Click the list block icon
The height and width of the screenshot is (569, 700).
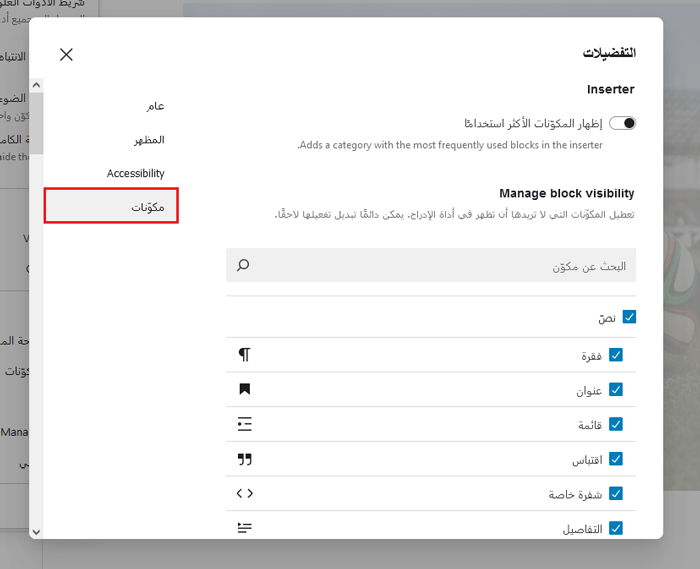coord(245,424)
